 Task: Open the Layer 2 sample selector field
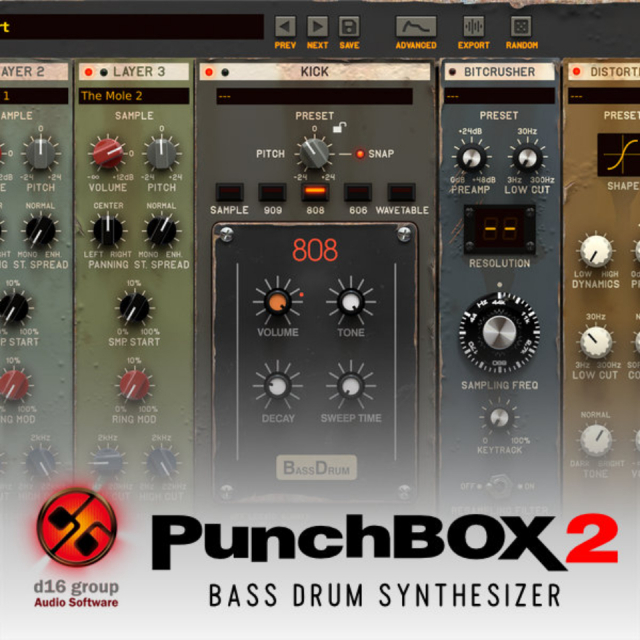[34, 96]
